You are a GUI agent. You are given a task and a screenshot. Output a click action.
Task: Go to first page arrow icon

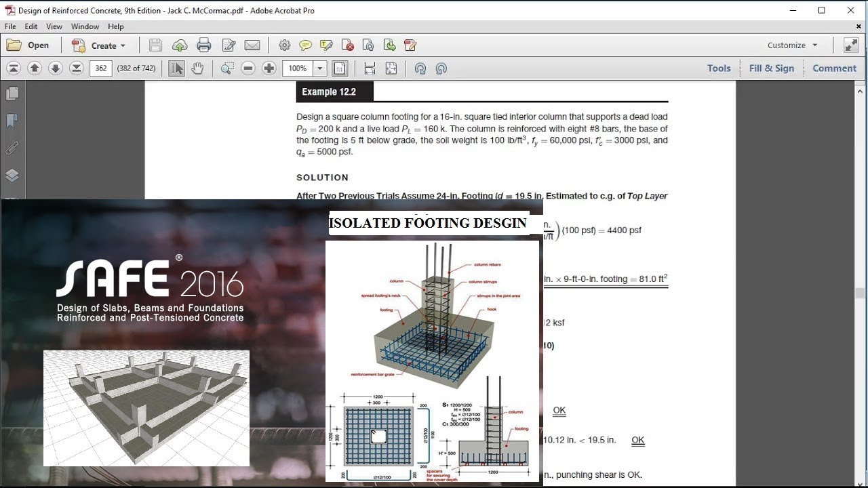pos(14,68)
